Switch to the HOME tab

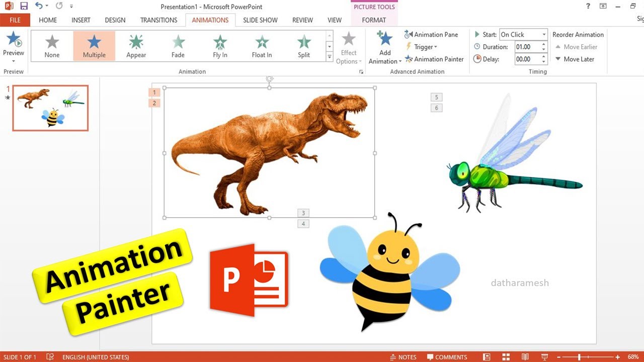tap(48, 20)
